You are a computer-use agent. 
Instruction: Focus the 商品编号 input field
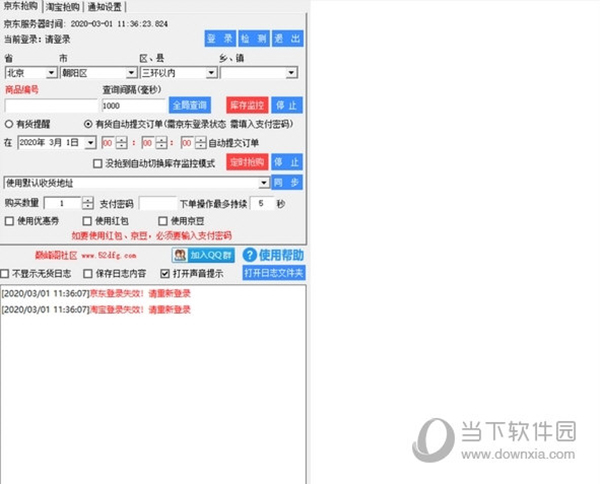coord(51,106)
